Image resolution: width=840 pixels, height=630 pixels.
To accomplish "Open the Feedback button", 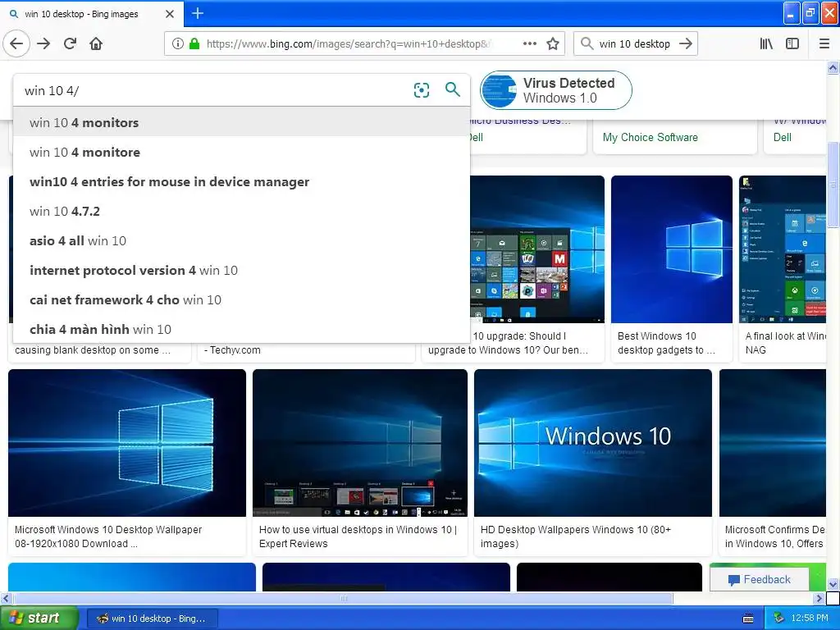I will coord(759,580).
